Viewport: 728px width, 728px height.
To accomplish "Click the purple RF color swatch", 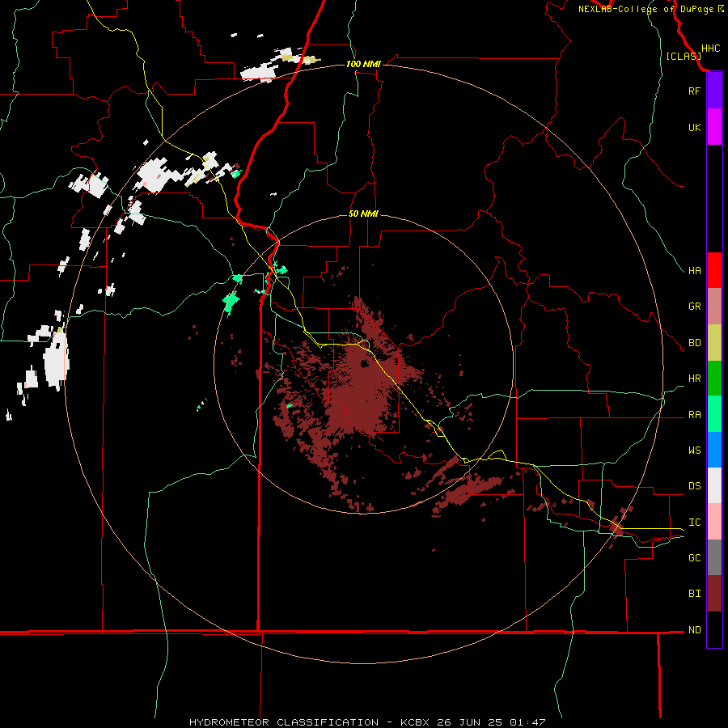I will coord(714,91).
